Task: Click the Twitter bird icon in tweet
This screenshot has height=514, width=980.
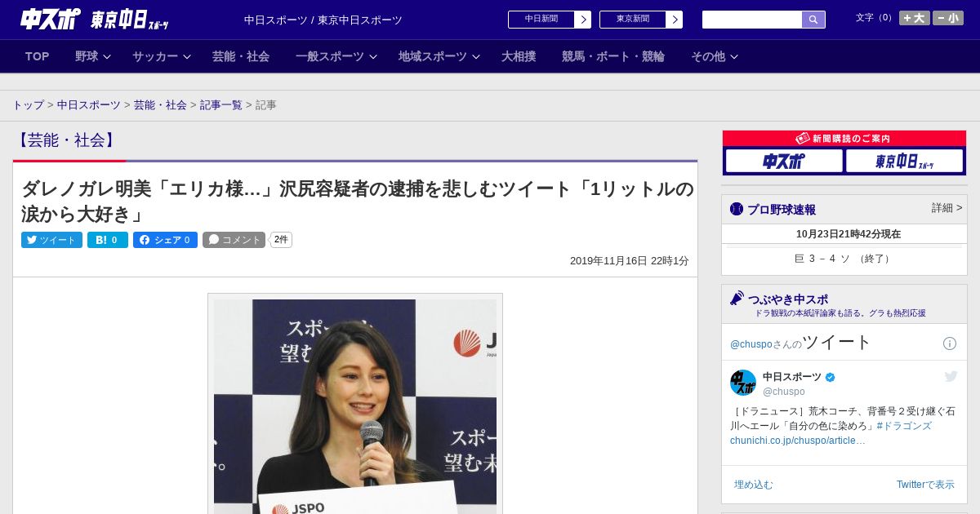Action: pyautogui.click(x=951, y=376)
